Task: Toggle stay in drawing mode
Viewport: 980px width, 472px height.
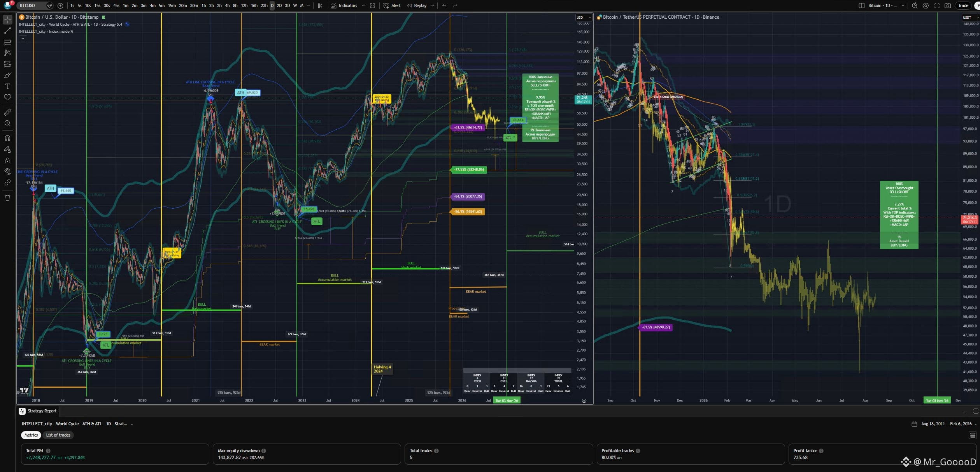Action: coord(7,149)
